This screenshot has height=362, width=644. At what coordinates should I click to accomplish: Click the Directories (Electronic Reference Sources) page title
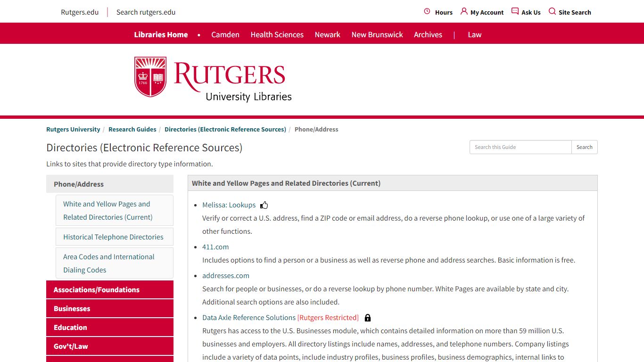coord(144,148)
